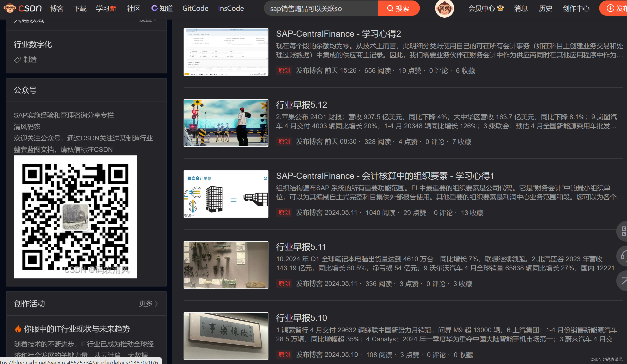
Task: Open the 社区 nav item
Action: (x=134, y=8)
